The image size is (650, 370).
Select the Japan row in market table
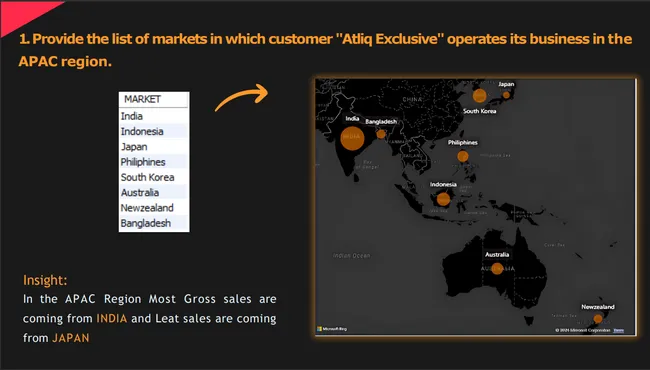click(x=153, y=147)
